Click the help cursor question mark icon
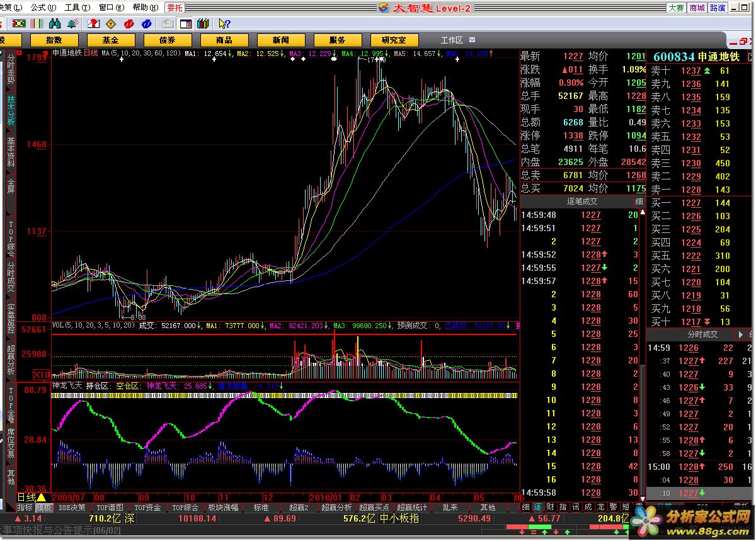 (224, 24)
